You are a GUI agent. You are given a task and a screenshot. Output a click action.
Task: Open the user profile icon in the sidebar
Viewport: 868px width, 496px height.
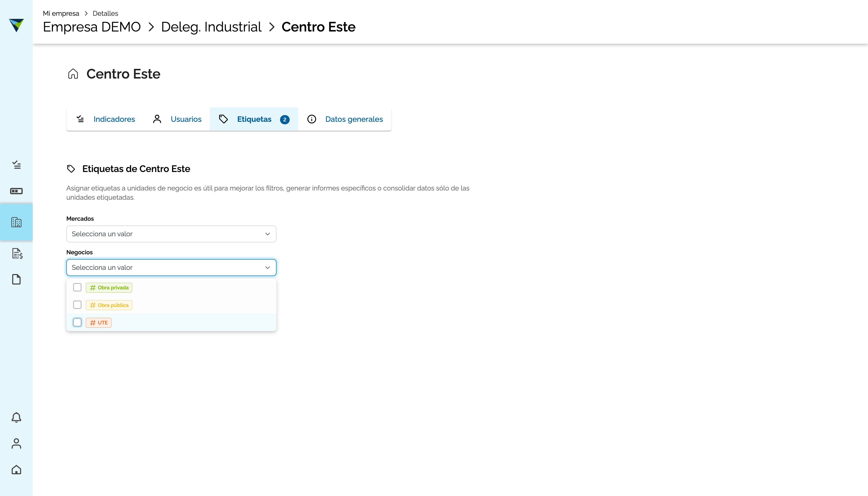coord(16,444)
